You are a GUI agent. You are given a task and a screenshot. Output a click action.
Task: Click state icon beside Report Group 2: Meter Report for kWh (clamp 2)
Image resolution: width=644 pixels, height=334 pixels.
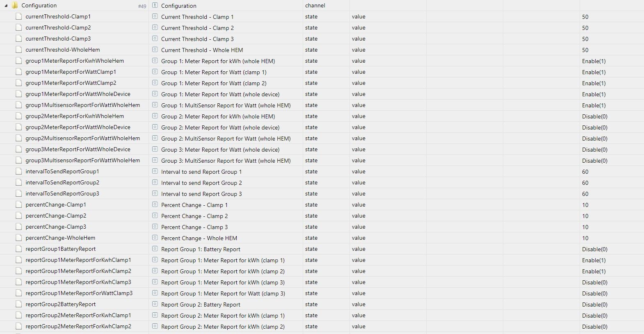click(x=155, y=326)
